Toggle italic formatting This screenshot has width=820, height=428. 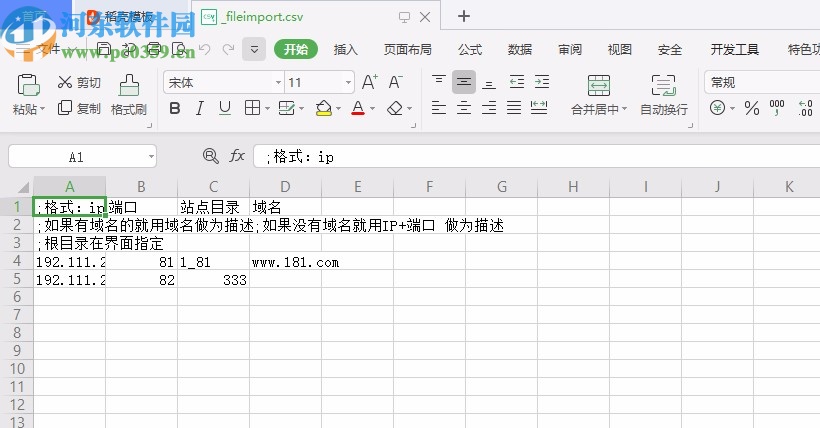[199, 108]
